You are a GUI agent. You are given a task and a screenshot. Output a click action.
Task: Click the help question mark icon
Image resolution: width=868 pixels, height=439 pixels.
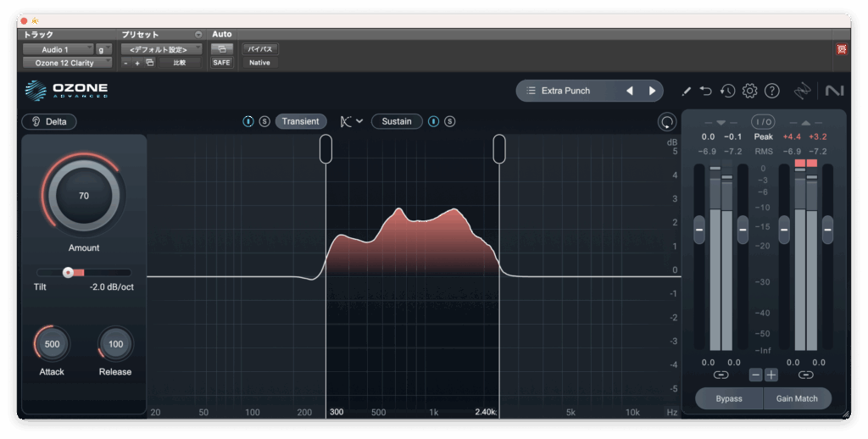pyautogui.click(x=771, y=91)
